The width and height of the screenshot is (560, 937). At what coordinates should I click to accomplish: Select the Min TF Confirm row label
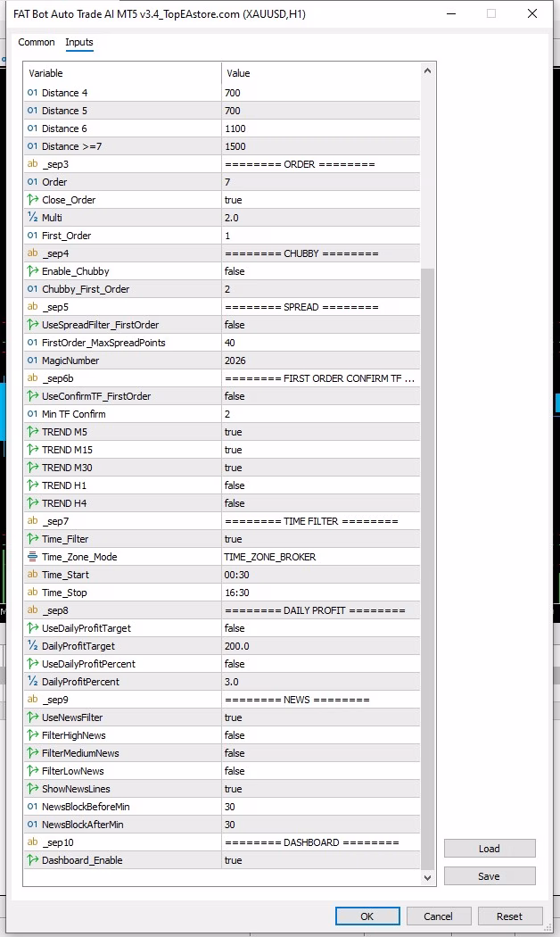coord(73,414)
